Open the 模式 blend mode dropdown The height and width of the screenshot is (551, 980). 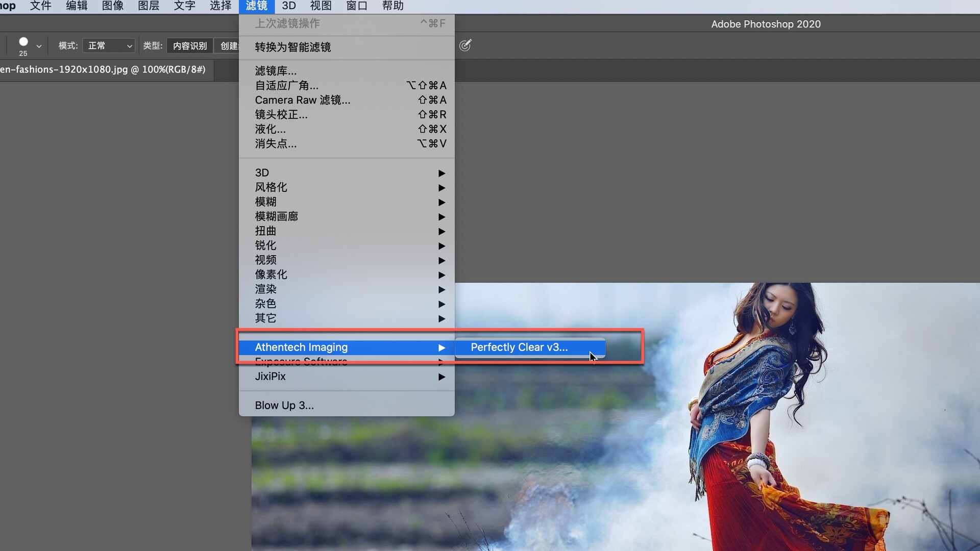coord(109,46)
